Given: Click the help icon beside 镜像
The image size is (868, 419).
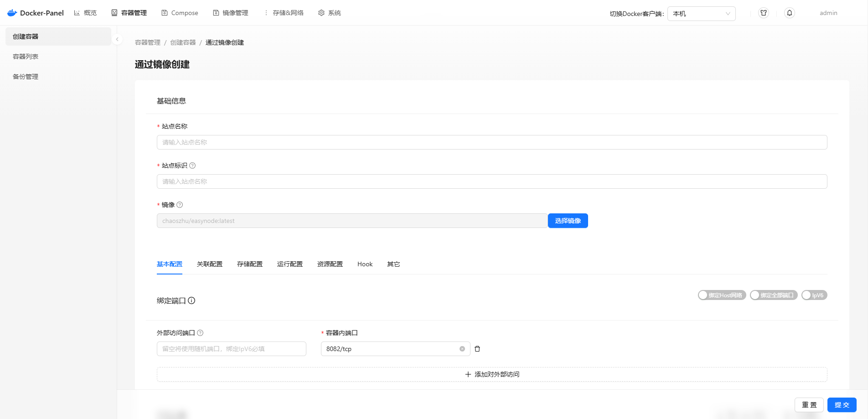Looking at the screenshot, I should pyautogui.click(x=180, y=205).
